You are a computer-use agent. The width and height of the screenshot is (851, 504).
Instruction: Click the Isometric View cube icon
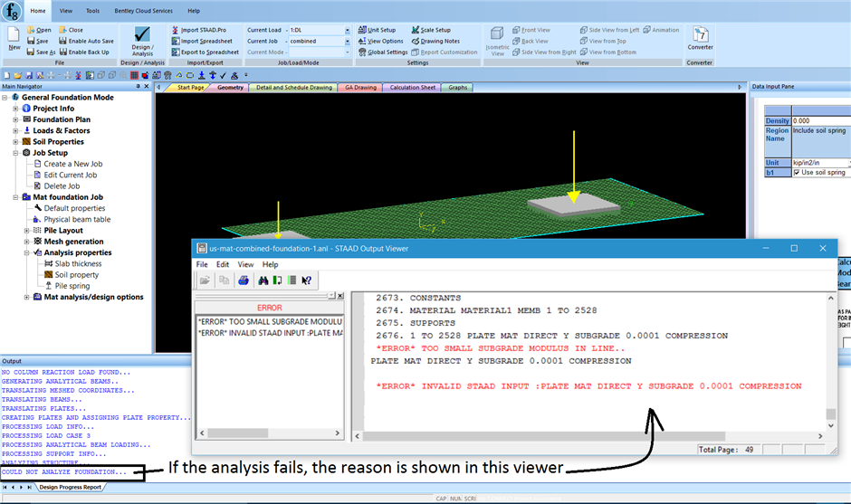[x=497, y=33]
